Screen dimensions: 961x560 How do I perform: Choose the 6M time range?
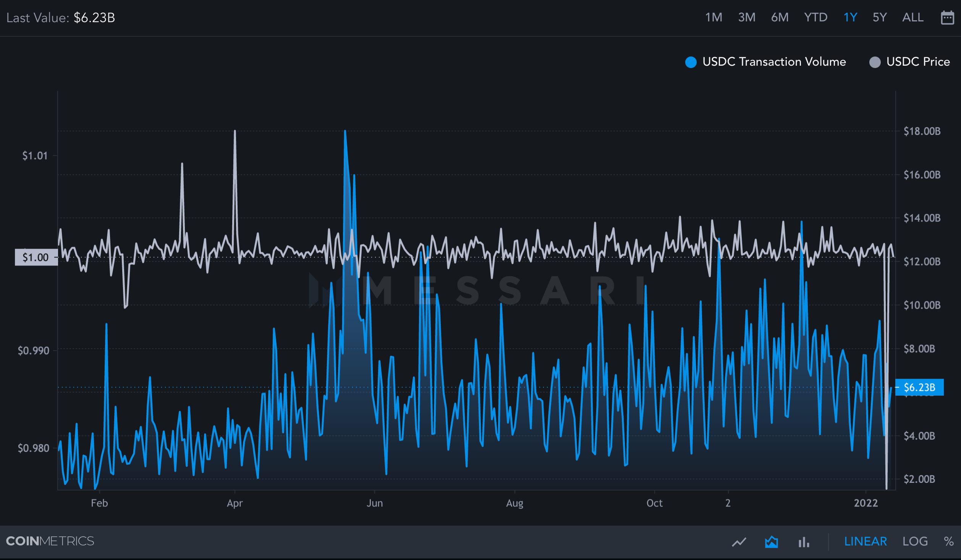(x=780, y=18)
